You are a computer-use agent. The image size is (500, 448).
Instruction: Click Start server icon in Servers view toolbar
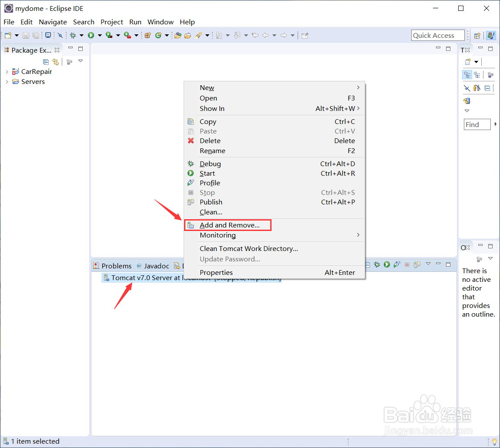click(x=387, y=264)
